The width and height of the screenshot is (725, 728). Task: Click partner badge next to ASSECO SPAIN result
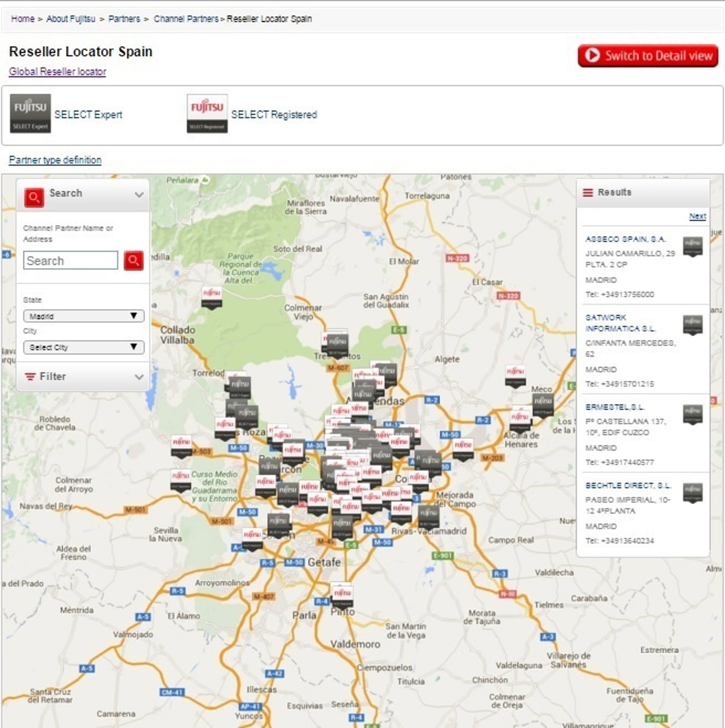pos(693,246)
